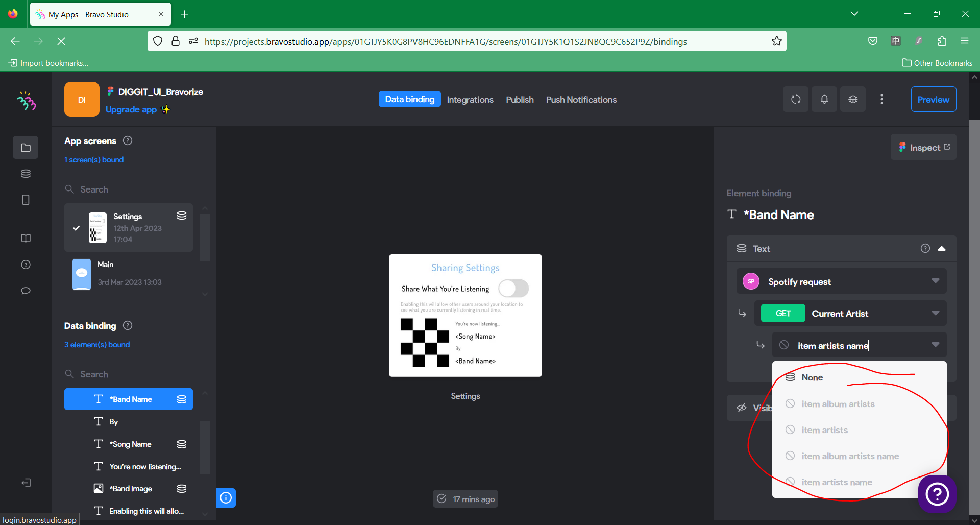
Task: Switch to the Push Notifications tab
Action: (581, 100)
